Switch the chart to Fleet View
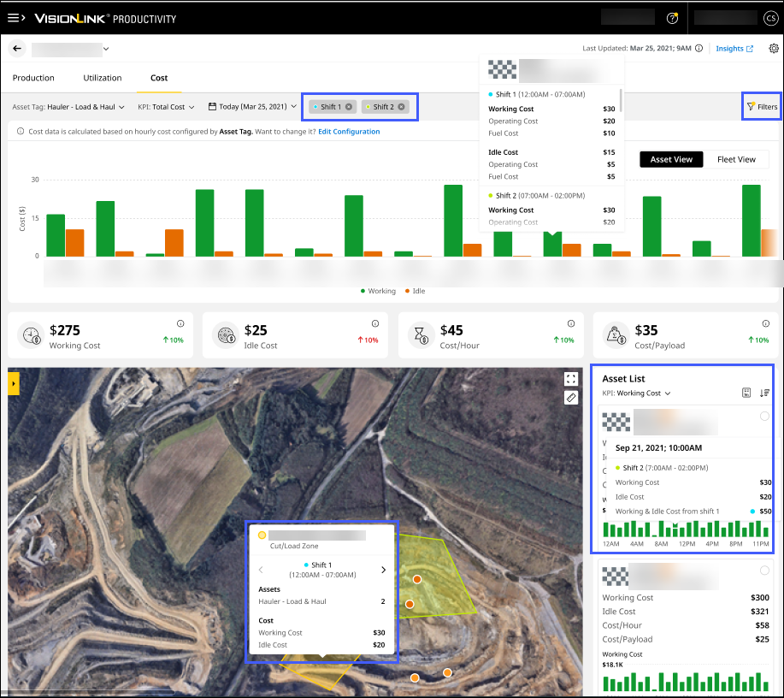Viewport: 784px width, 698px height. coord(735,159)
